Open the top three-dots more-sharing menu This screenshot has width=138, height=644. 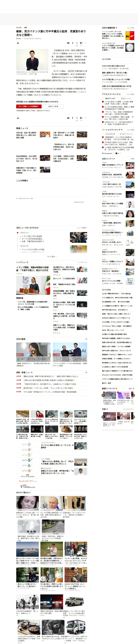[x=85, y=43]
